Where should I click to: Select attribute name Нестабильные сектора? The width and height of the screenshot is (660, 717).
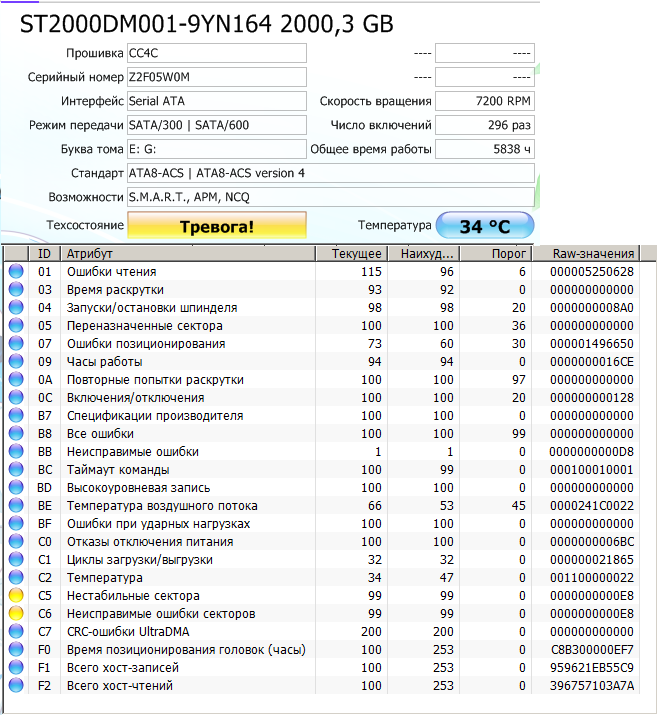133,596
